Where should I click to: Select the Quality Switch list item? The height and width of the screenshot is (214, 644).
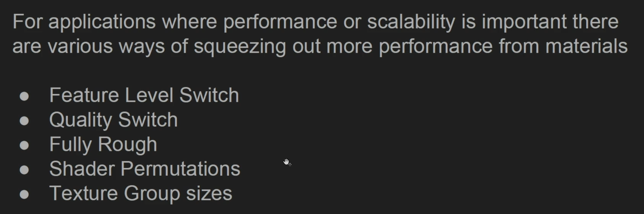coord(113,120)
